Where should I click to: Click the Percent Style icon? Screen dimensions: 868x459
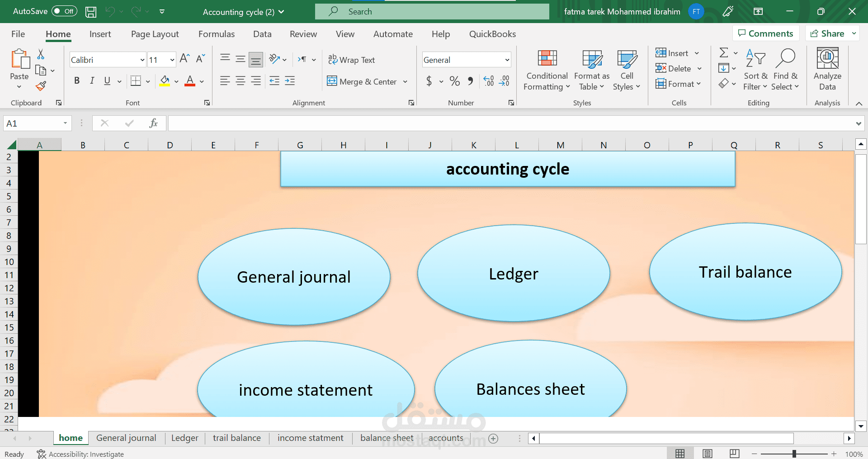click(454, 81)
